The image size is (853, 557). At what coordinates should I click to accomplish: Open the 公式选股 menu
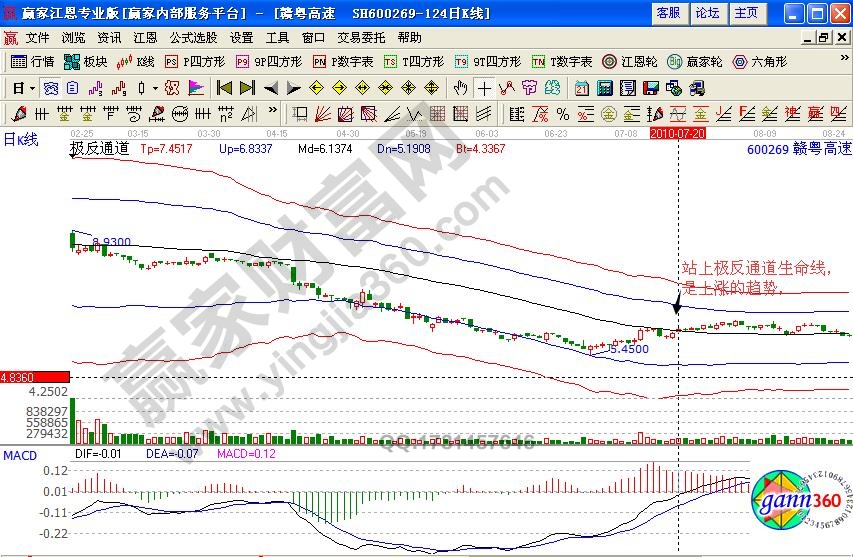point(193,37)
